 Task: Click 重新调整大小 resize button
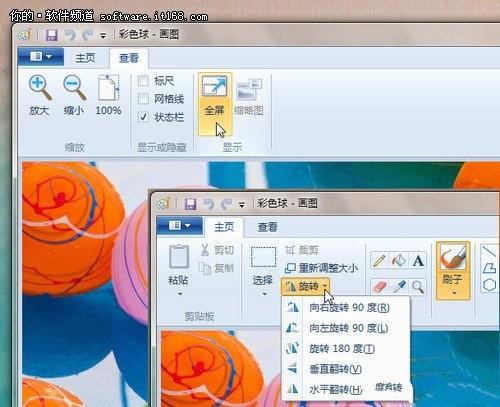(321, 268)
